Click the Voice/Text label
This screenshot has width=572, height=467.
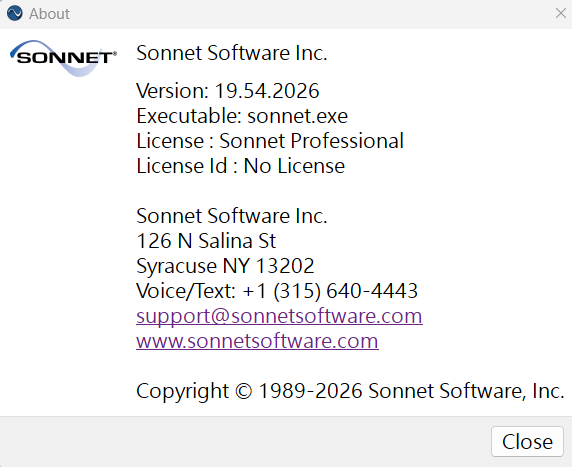[x=186, y=291]
